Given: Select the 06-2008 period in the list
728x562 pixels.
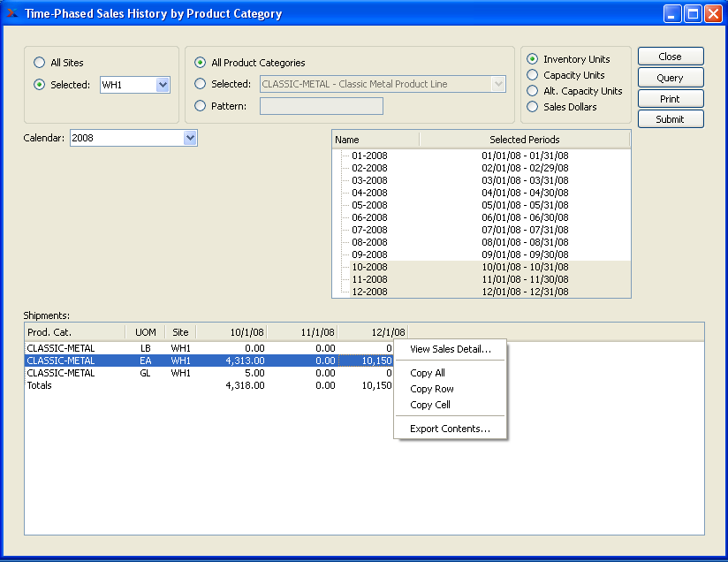Looking at the screenshot, I should click(x=369, y=217).
